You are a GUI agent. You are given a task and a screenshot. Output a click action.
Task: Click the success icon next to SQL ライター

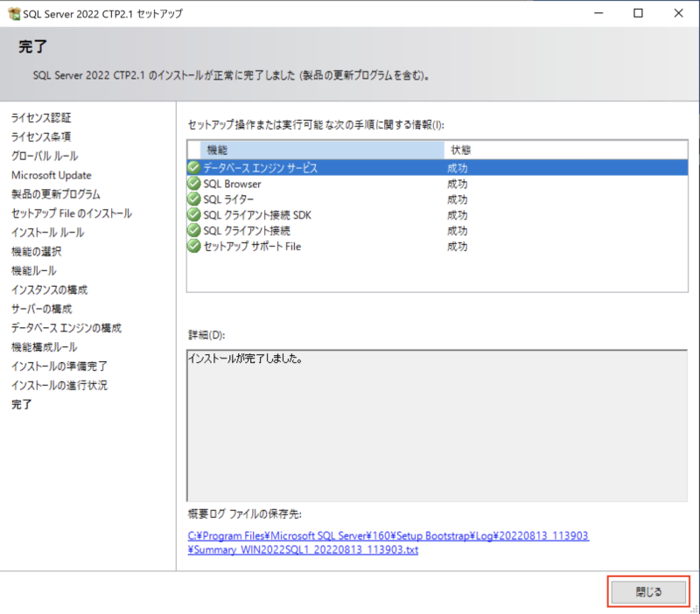pyautogui.click(x=193, y=199)
